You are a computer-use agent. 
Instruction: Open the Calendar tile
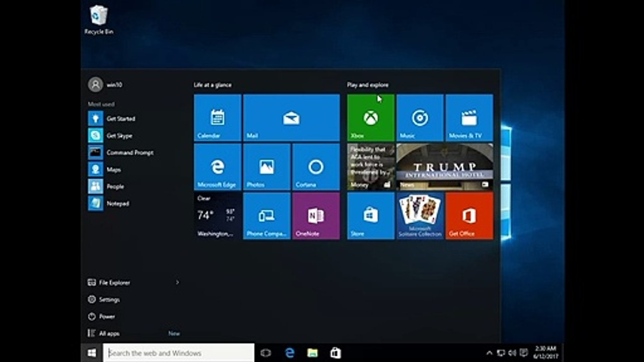pos(217,118)
